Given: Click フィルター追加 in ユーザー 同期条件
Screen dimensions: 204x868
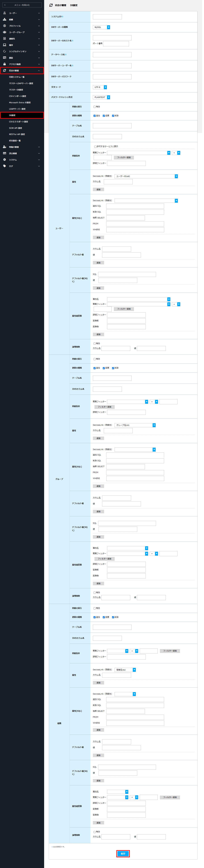Looking at the screenshot, I should (124, 158).
